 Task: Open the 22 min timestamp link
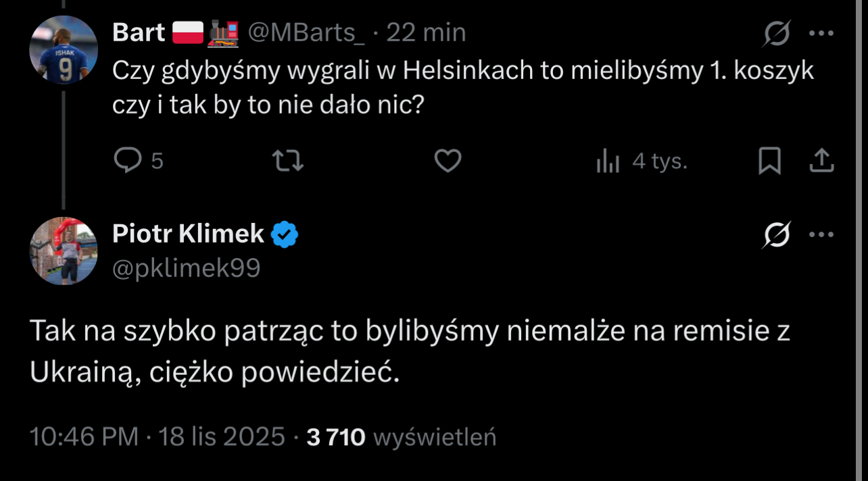click(426, 32)
